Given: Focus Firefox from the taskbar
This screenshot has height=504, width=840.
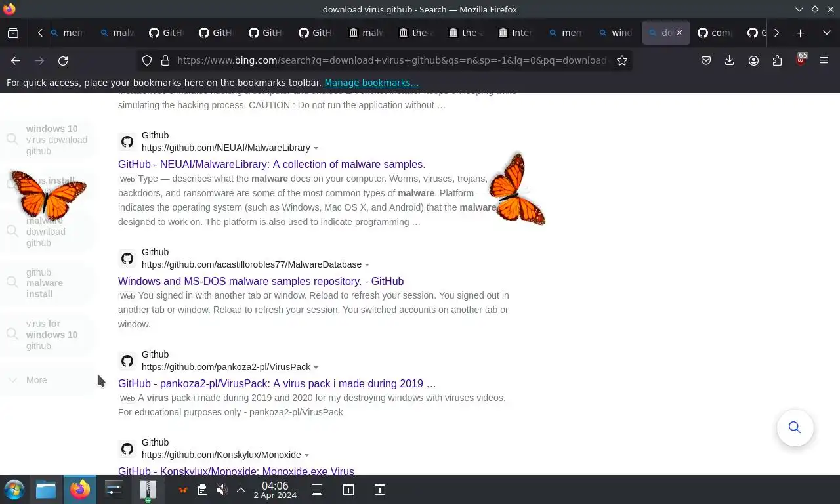Looking at the screenshot, I should pyautogui.click(x=80, y=490).
